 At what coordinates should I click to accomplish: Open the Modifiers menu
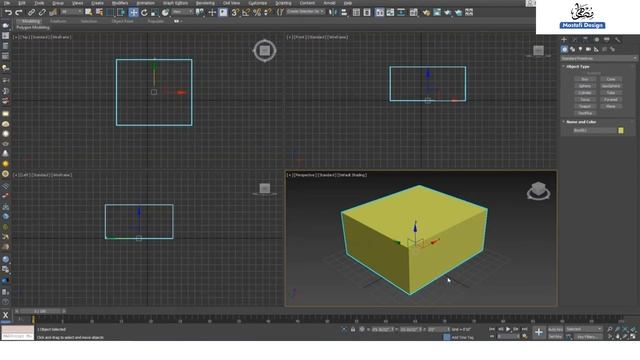pyautogui.click(x=120, y=3)
